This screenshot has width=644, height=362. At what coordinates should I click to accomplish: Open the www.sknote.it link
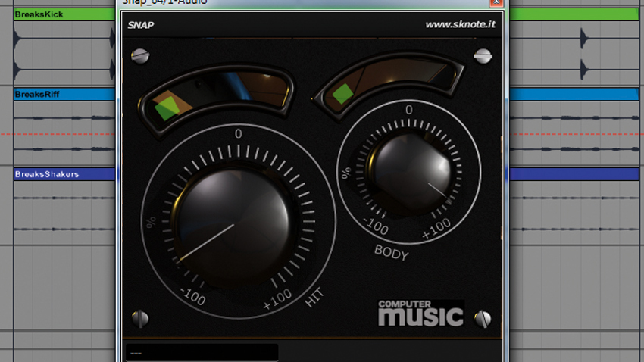pyautogui.click(x=460, y=25)
